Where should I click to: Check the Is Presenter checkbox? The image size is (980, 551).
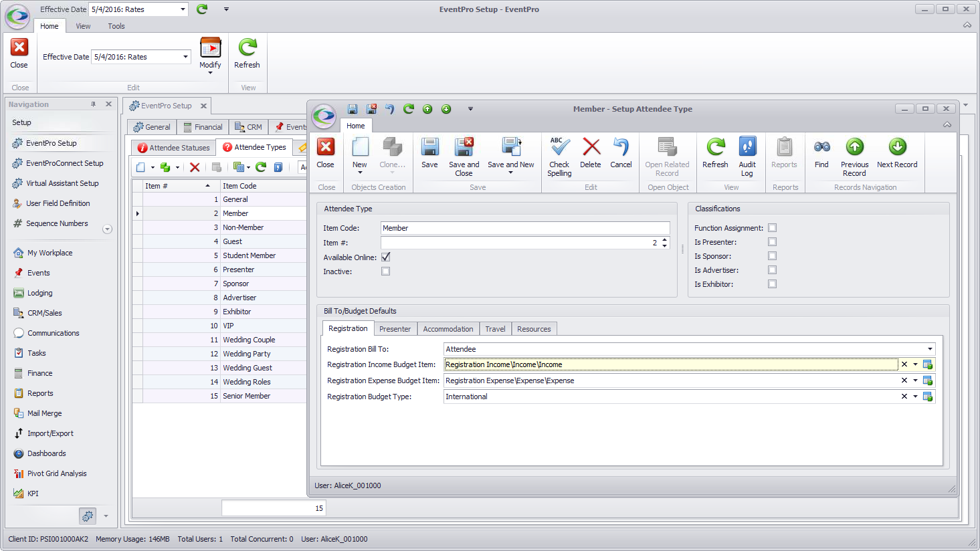772,242
